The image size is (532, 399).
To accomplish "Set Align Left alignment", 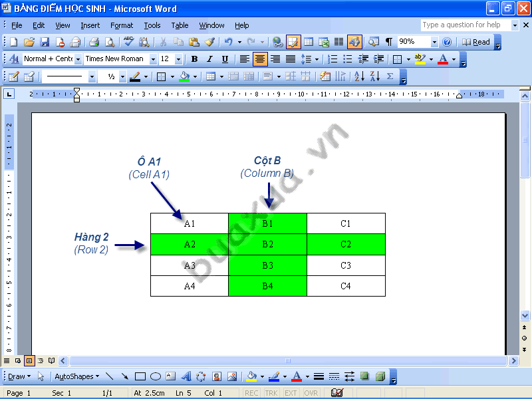I will pos(244,59).
